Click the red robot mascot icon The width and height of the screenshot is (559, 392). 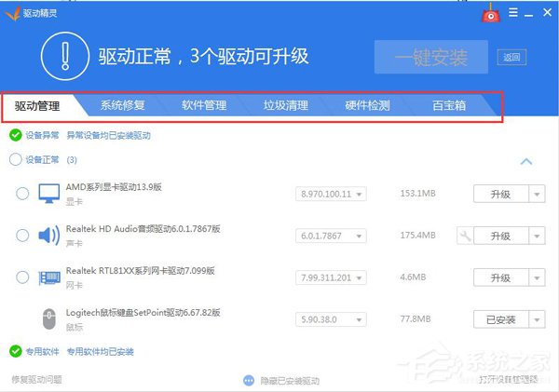(491, 14)
